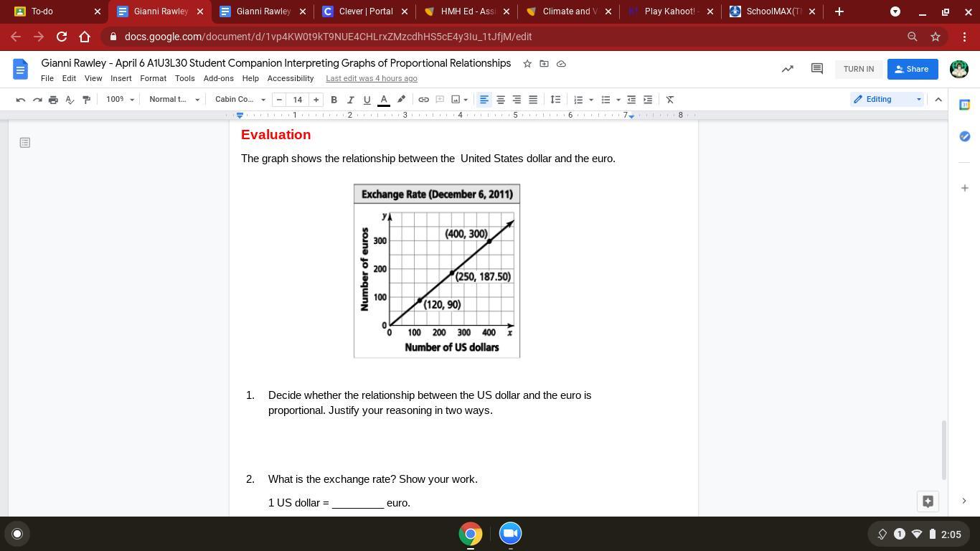Open the zoom level dropdown
The image size is (980, 551).
coord(120,100)
